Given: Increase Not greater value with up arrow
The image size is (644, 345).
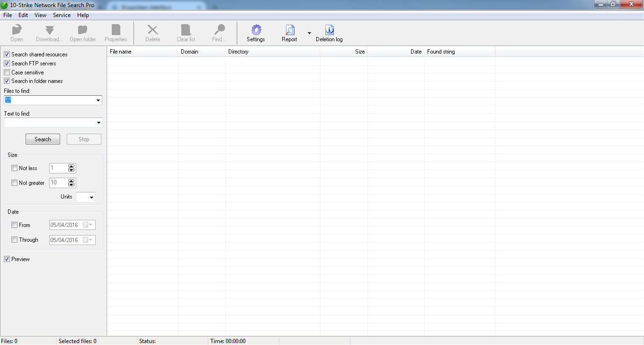Looking at the screenshot, I should point(72,181).
